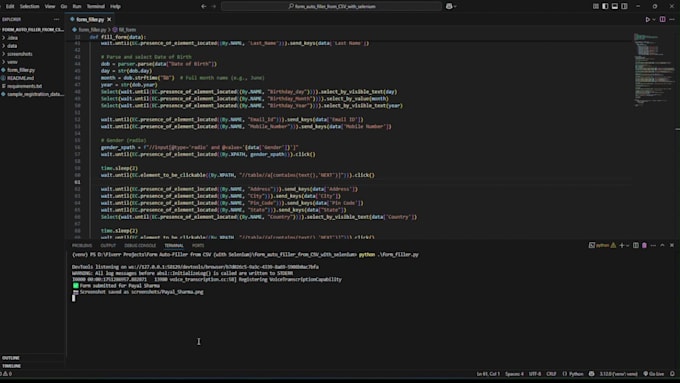Viewport: 680px width, 383px height.
Task: Click the errors and warnings status indicator
Action: point(7,374)
